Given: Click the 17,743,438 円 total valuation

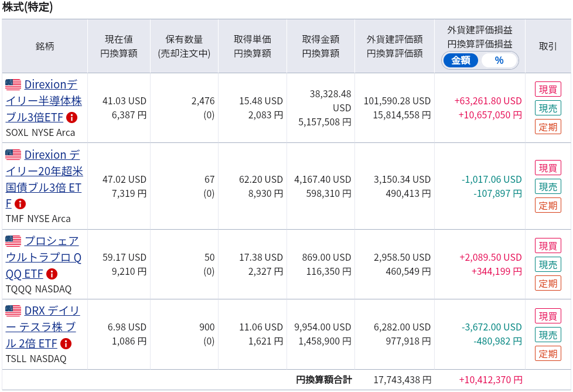Looking at the screenshot, I should click(x=403, y=380).
